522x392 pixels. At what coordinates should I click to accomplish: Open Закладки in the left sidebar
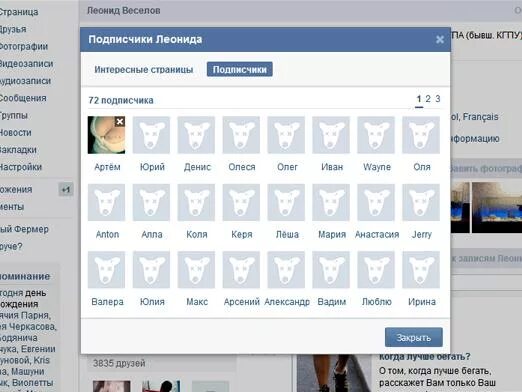pyautogui.click(x=18, y=150)
